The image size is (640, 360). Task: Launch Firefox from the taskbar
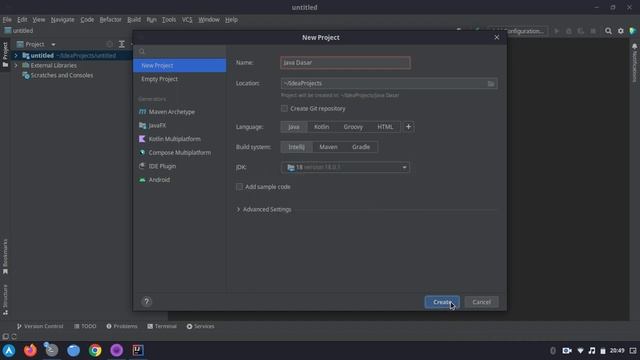coord(30,350)
